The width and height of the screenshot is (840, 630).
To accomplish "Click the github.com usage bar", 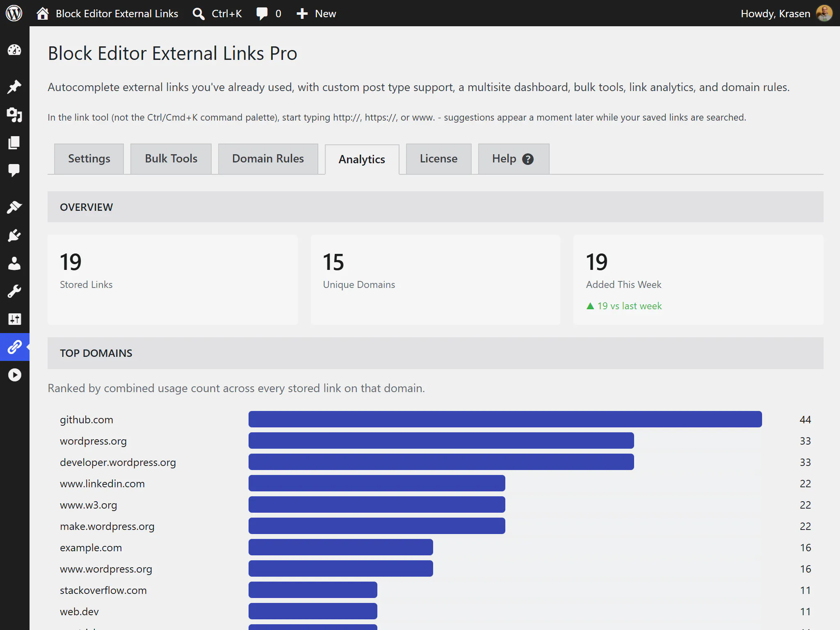I will (x=505, y=419).
